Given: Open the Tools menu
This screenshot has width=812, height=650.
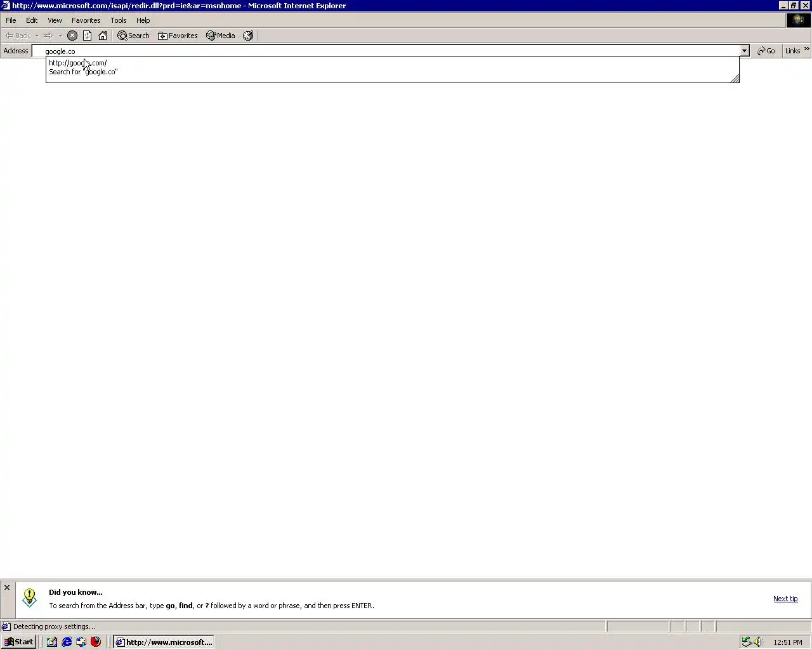Looking at the screenshot, I should (x=119, y=20).
